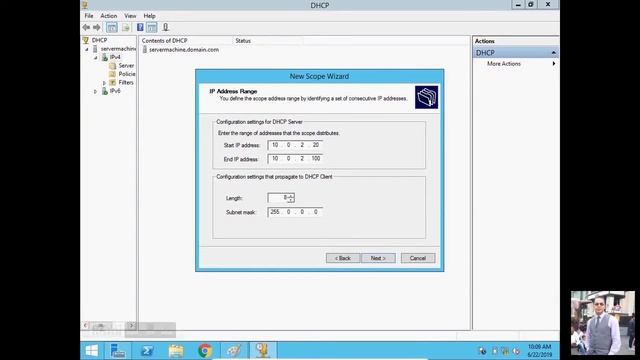Open Server Manager from the taskbar
The height and width of the screenshot is (360, 640).
coord(118,351)
